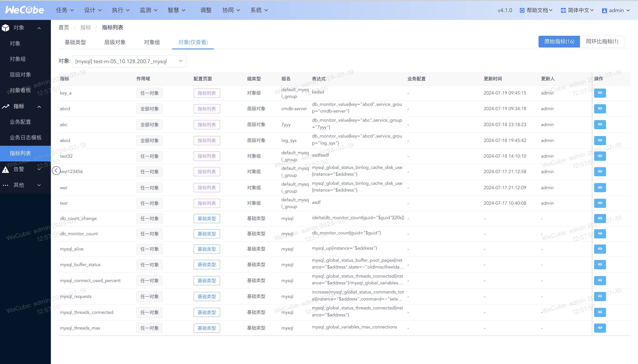
Task: View details for mysql_threads_connected metric
Action: [600, 312]
